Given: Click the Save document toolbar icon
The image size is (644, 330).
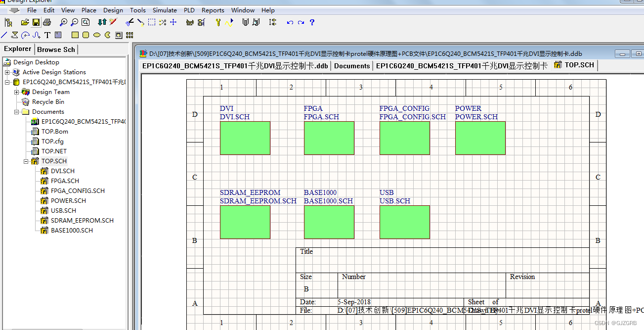Looking at the screenshot, I should point(36,22).
